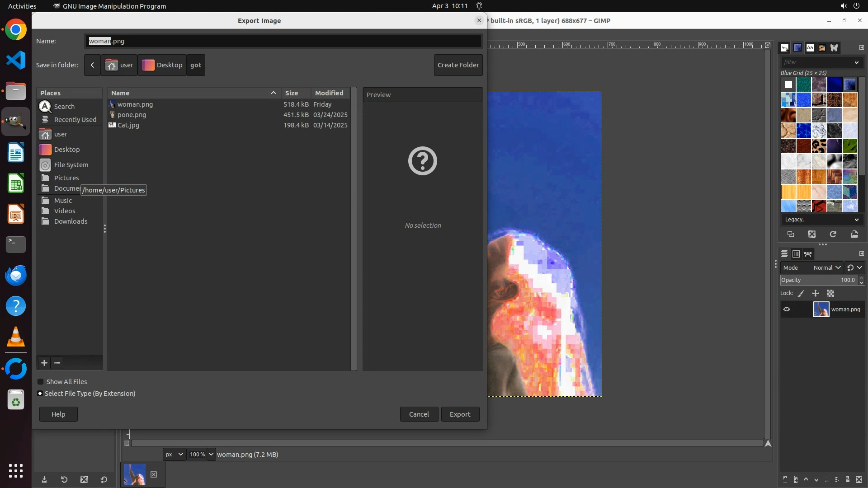Open the layer Mode Normal dropdown
The height and width of the screenshot is (488, 868).
pos(826,267)
